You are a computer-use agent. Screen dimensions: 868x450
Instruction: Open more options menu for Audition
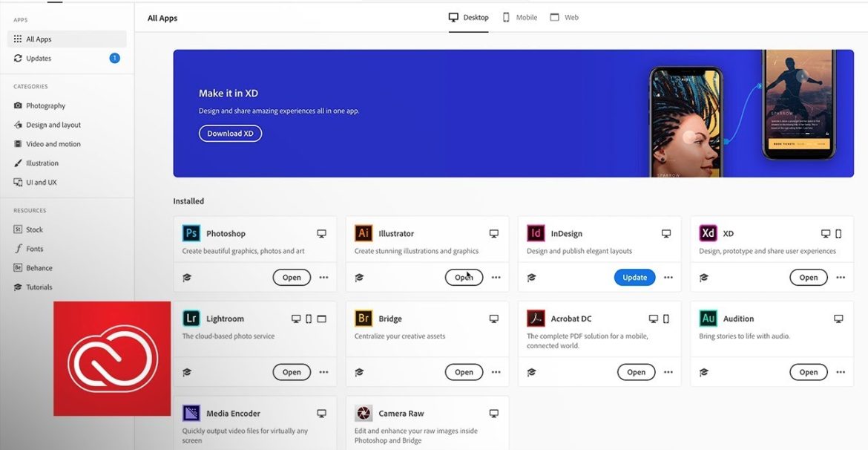[x=841, y=373]
